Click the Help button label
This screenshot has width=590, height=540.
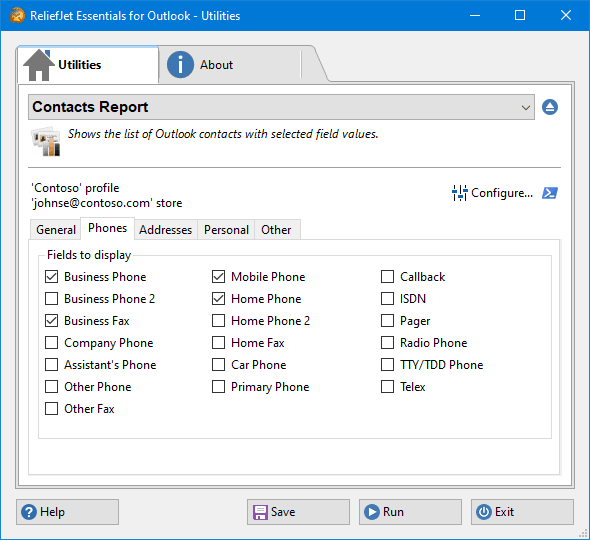tap(52, 512)
